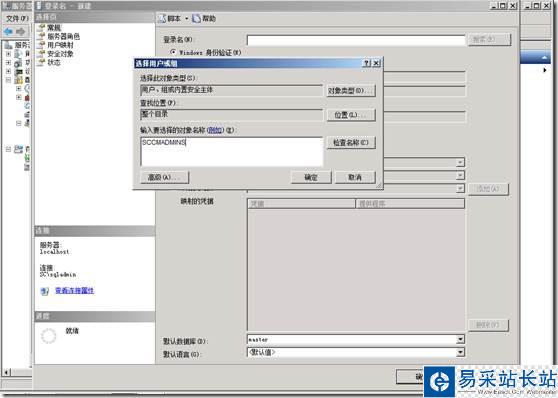Click the 检查名称(C) button

coord(351,143)
